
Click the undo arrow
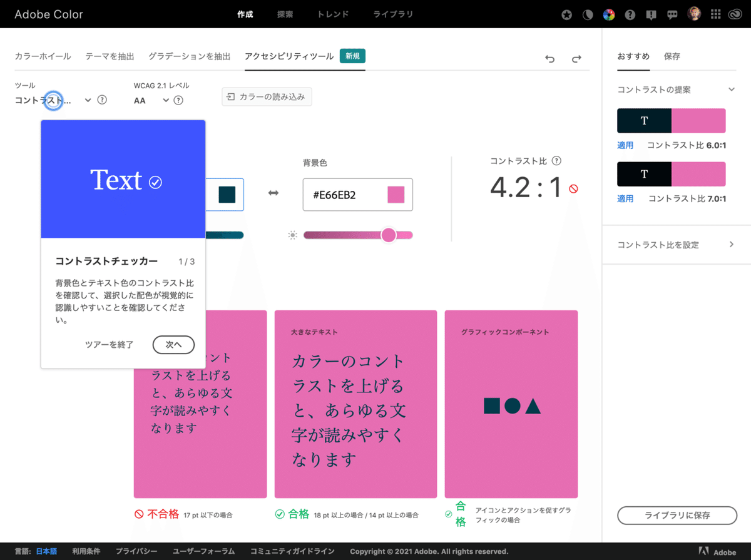[x=550, y=59]
